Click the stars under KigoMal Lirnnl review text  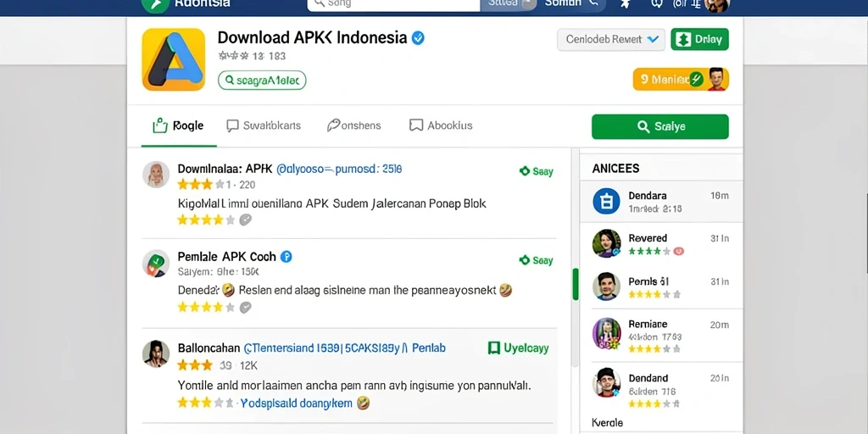tap(206, 220)
